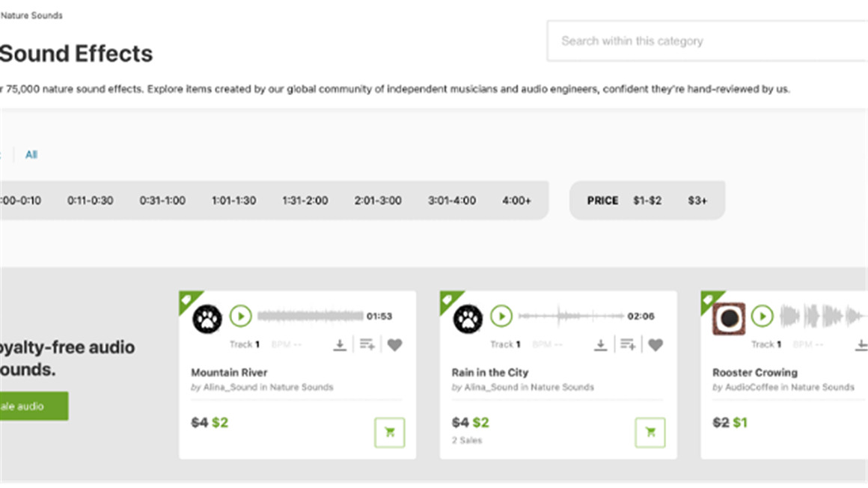Screen dimensions: 868x488
Task: Download Mountain River preview via download icon
Action: (340, 344)
